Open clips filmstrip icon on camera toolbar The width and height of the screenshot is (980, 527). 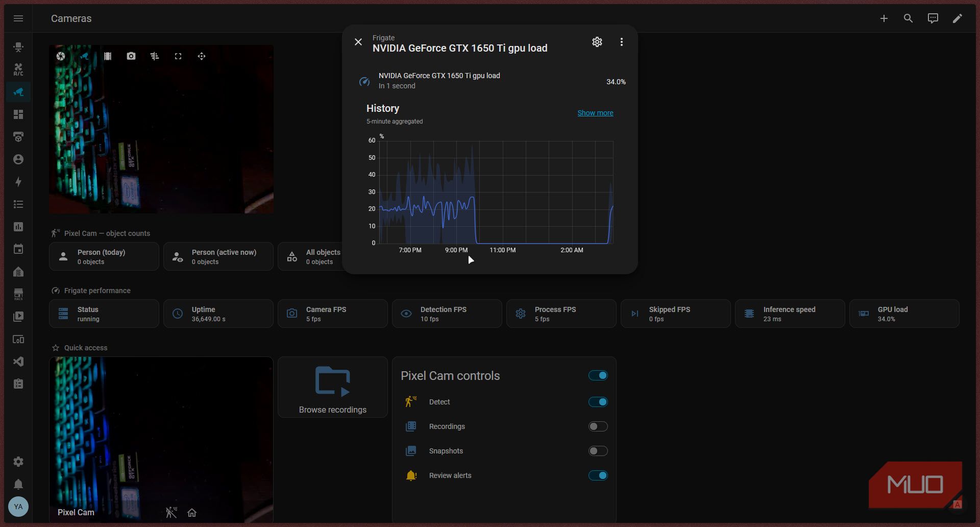pos(108,56)
